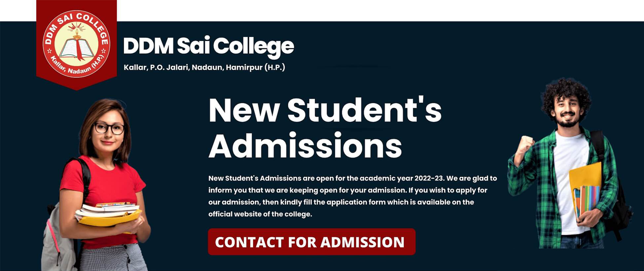Screen dimensions: 644x271
Task: Click the girl's black eyeglasses
Action: tap(109, 128)
